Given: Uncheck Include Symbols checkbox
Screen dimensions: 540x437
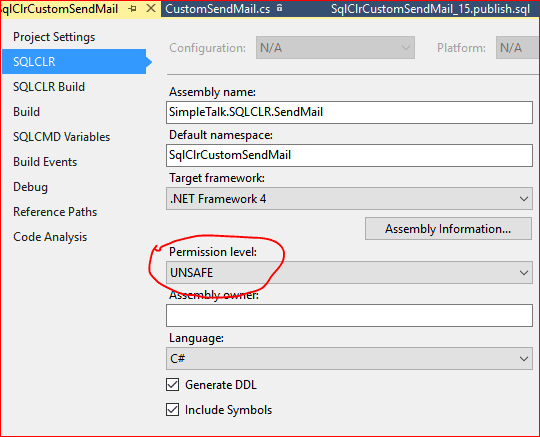Looking at the screenshot, I should click(173, 410).
